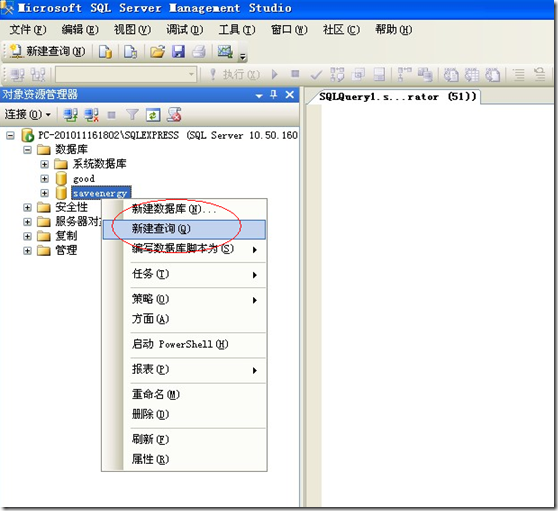Viewport: 558px width, 511px height.
Task: Open the Object Explorer window position dropdown
Action: tap(259, 95)
